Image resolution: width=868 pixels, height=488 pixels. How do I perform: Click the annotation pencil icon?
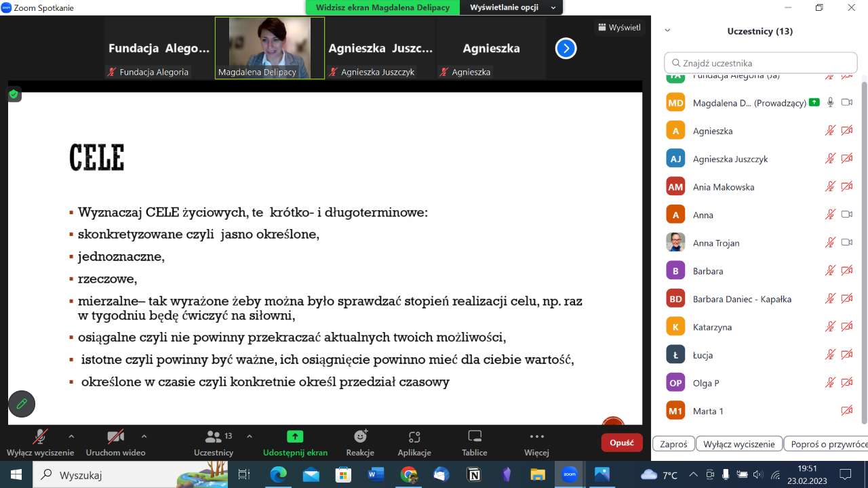tap(22, 404)
